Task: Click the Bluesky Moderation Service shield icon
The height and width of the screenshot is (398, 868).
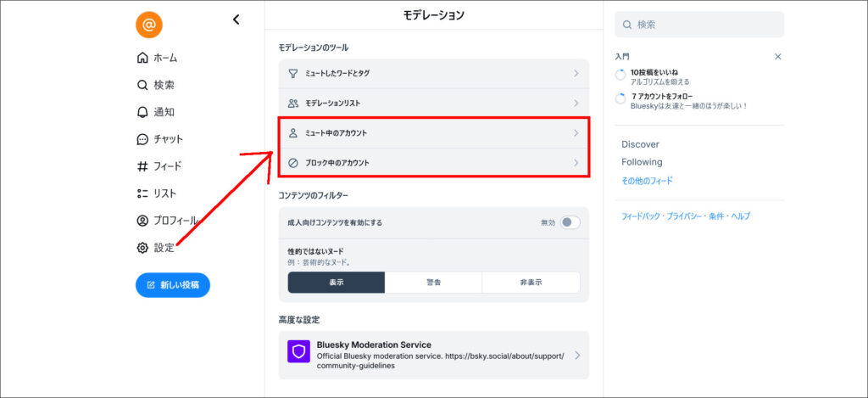Action: [x=298, y=352]
